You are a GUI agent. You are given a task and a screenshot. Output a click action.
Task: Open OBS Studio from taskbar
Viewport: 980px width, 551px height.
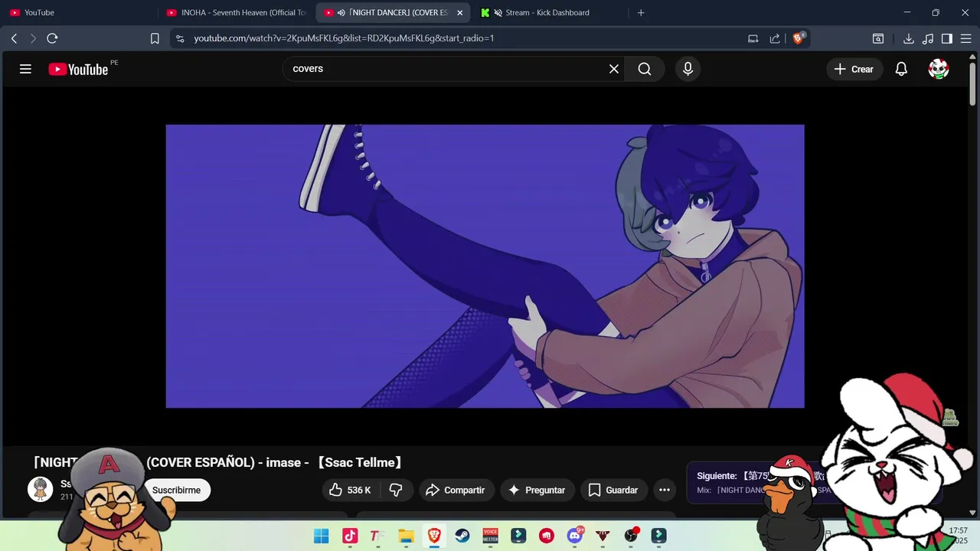tap(631, 536)
